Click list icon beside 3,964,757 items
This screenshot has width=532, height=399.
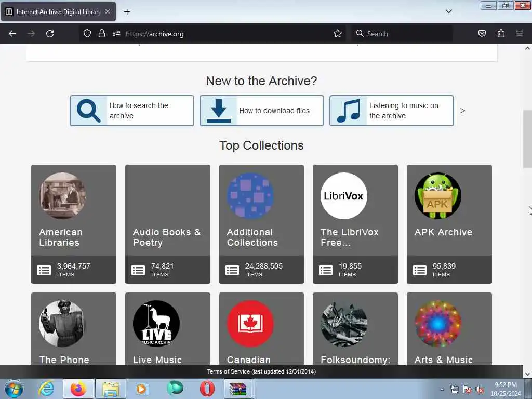pos(44,270)
